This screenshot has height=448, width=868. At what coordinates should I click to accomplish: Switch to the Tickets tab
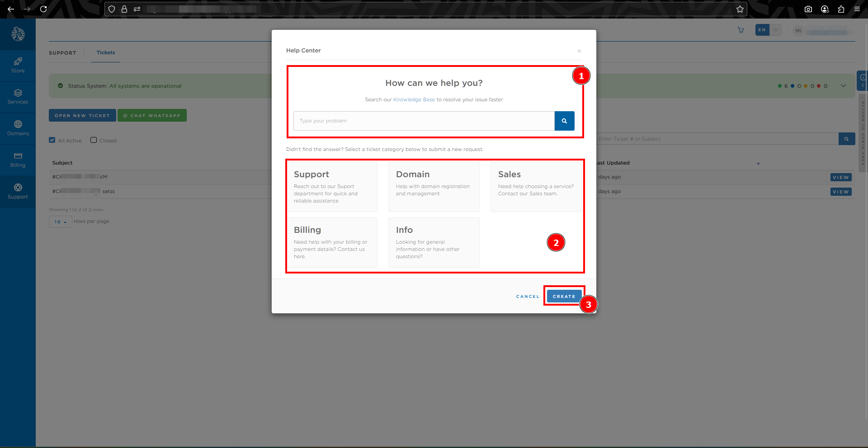[x=106, y=53]
